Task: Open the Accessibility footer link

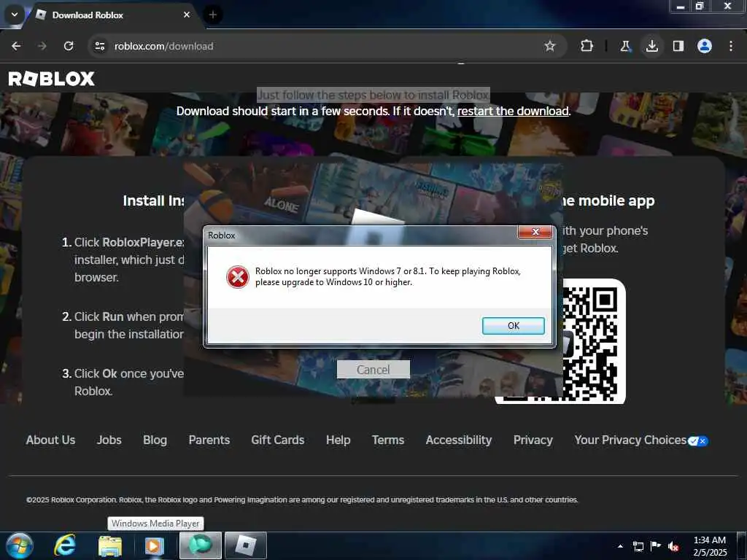Action: click(459, 440)
